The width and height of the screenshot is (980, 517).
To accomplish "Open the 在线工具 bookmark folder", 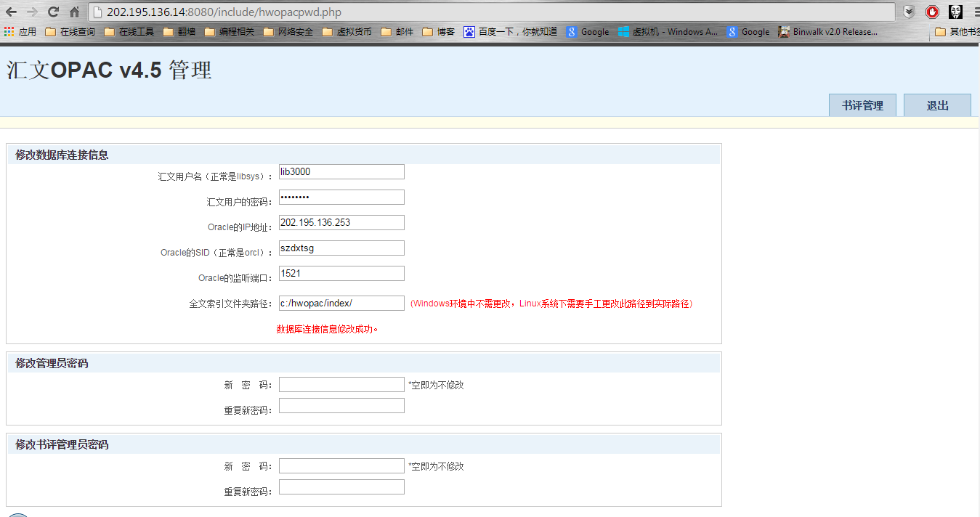I will pos(129,32).
